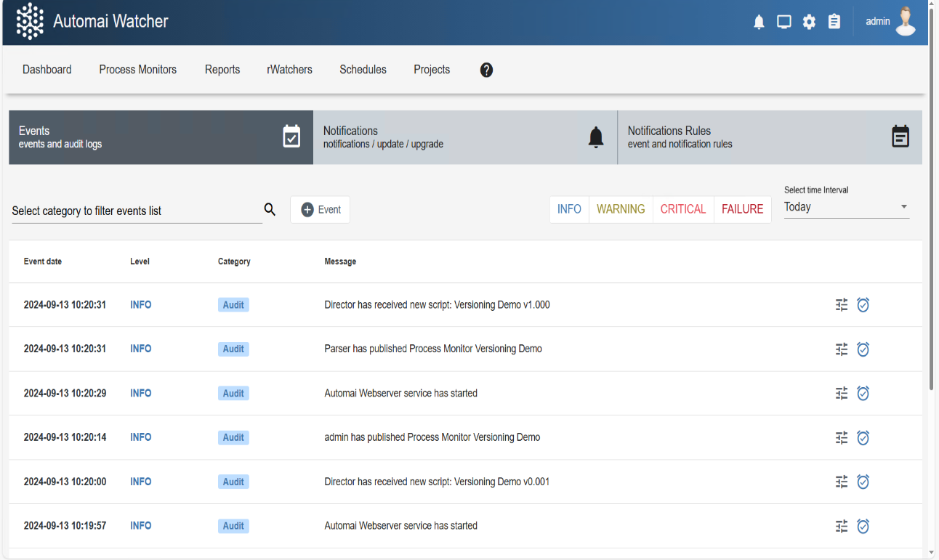The width and height of the screenshot is (939, 560).
Task: Navigate to rWatchers
Action: pos(290,70)
